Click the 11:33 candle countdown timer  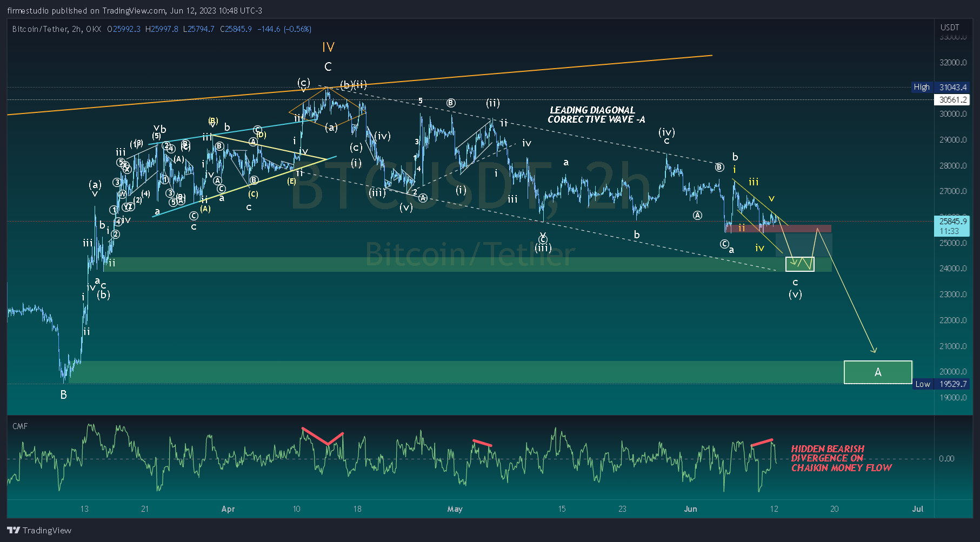pos(949,231)
